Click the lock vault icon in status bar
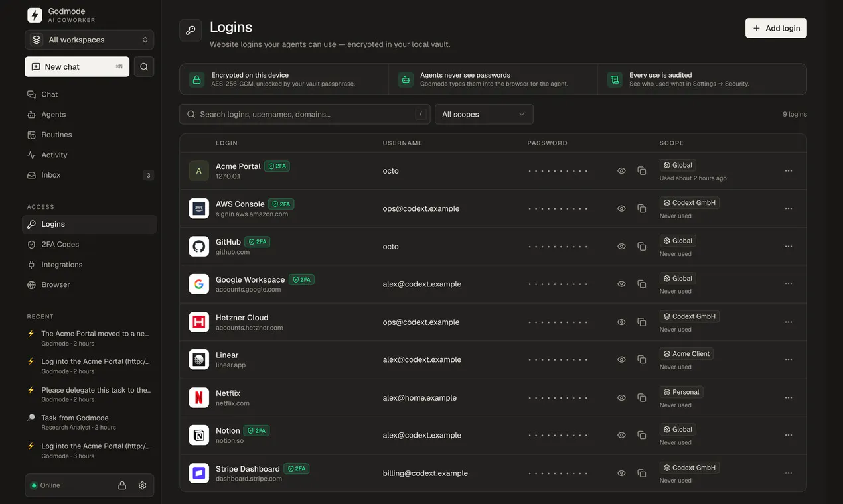 pos(122,485)
